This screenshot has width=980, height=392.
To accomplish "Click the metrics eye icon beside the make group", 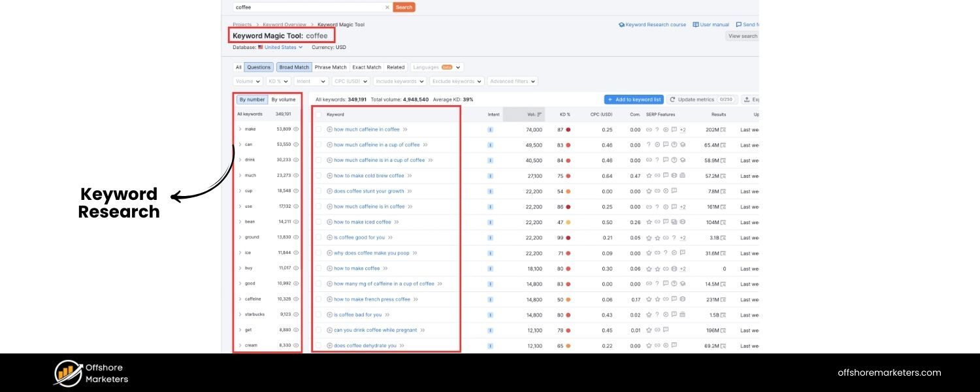I will pos(295,129).
